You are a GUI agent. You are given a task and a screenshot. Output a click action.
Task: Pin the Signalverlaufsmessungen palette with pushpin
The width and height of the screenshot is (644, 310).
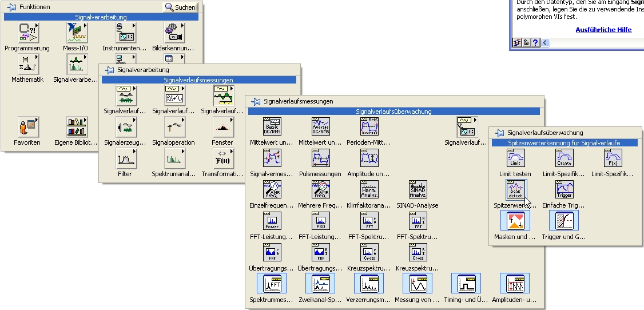(256, 101)
